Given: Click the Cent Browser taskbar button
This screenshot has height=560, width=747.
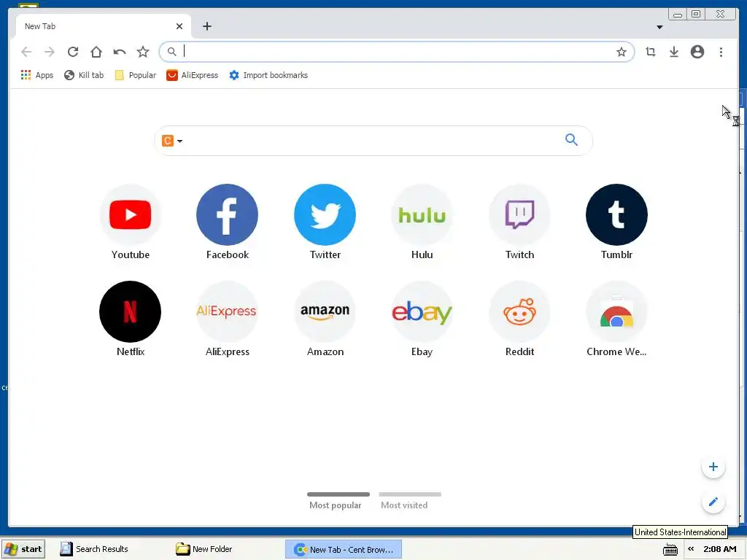Looking at the screenshot, I should pyautogui.click(x=344, y=549).
